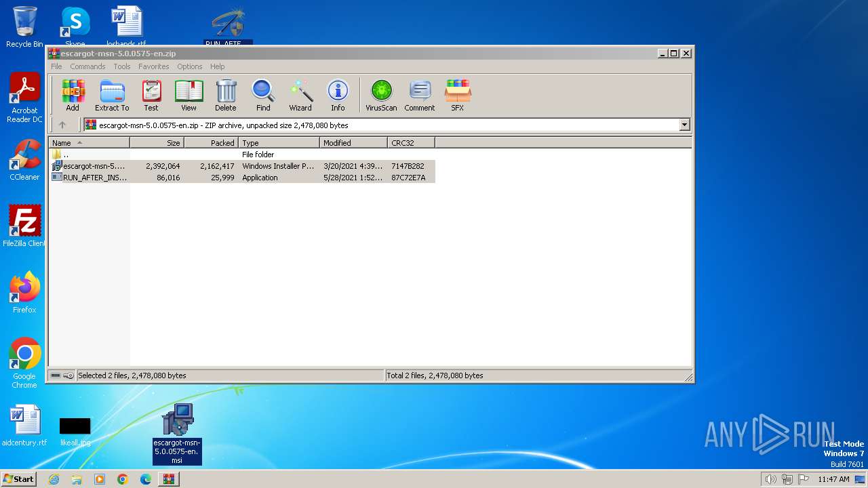Screen dimensions: 868x488
Task: Sort by the Name column header
Action: pos(90,143)
